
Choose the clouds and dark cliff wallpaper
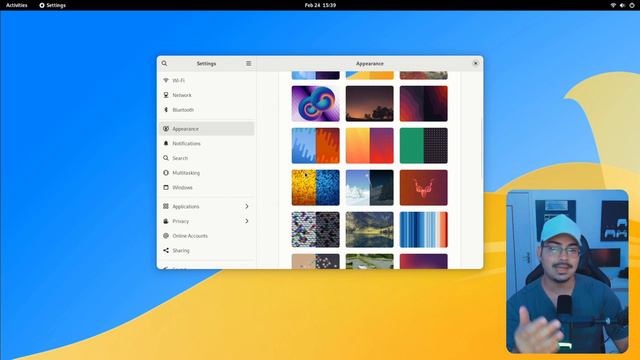pyautogui.click(x=369, y=188)
